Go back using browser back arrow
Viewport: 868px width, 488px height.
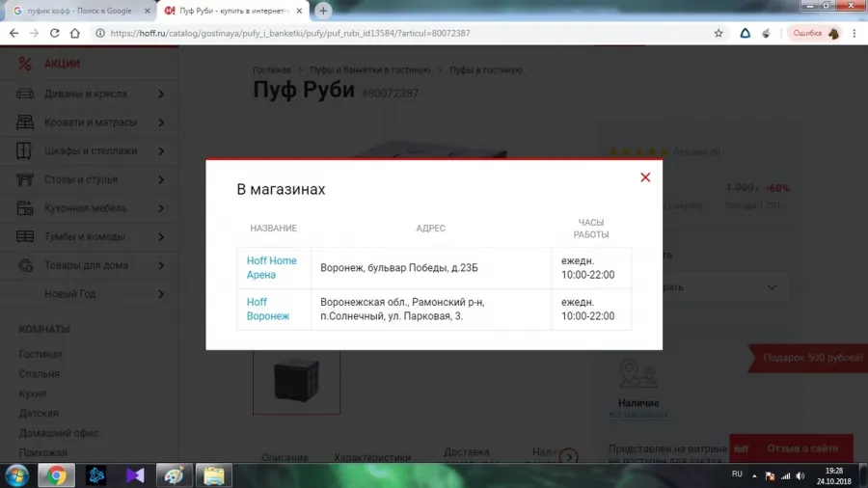point(14,33)
